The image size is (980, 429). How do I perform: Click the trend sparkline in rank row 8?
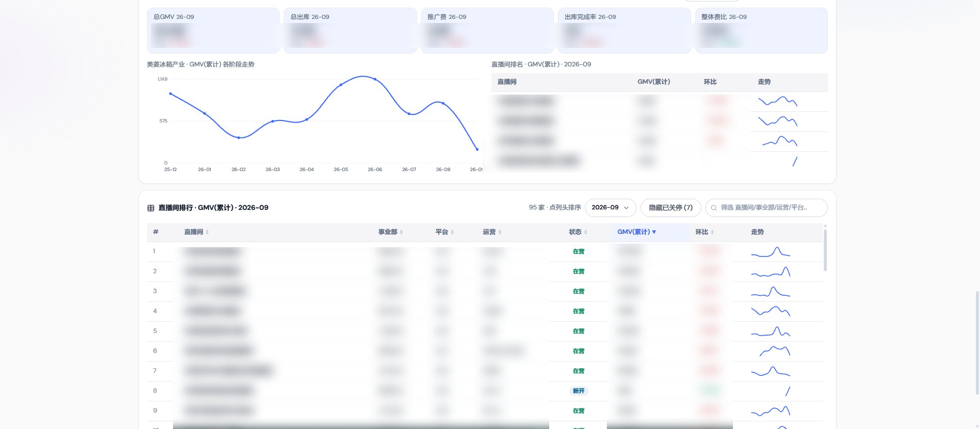[x=788, y=391]
